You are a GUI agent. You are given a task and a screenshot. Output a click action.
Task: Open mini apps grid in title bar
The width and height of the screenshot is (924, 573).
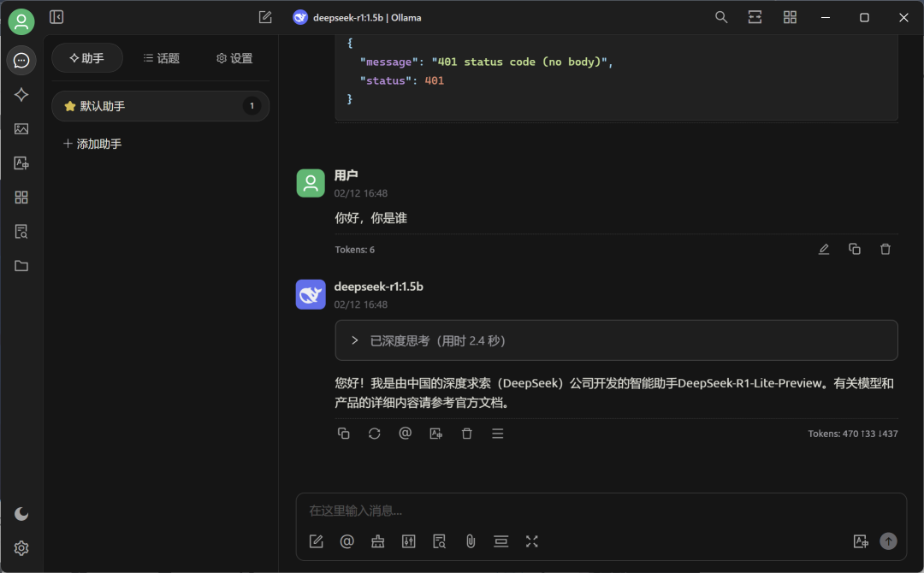pos(790,17)
